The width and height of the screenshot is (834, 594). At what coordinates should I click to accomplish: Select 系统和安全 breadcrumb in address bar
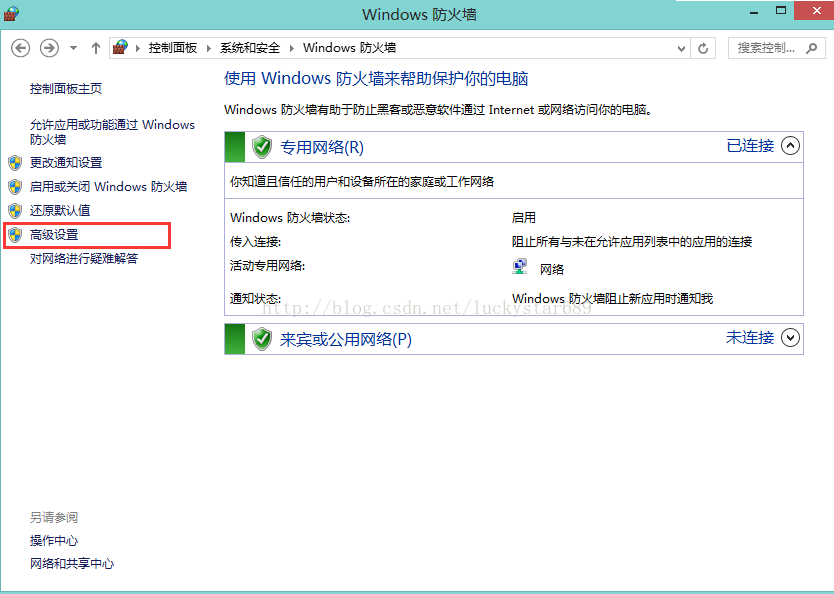pyautogui.click(x=250, y=48)
